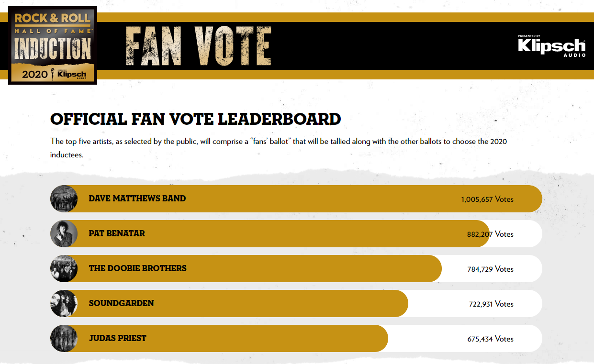The image size is (594, 364).
Task: Click the 675,434 Votes count
Action: pyautogui.click(x=490, y=339)
